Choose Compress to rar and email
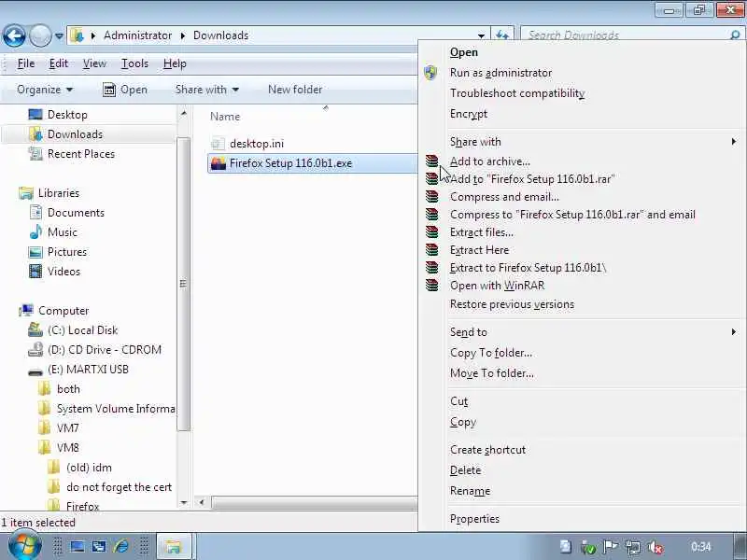This screenshot has width=747, height=560. [x=572, y=215]
